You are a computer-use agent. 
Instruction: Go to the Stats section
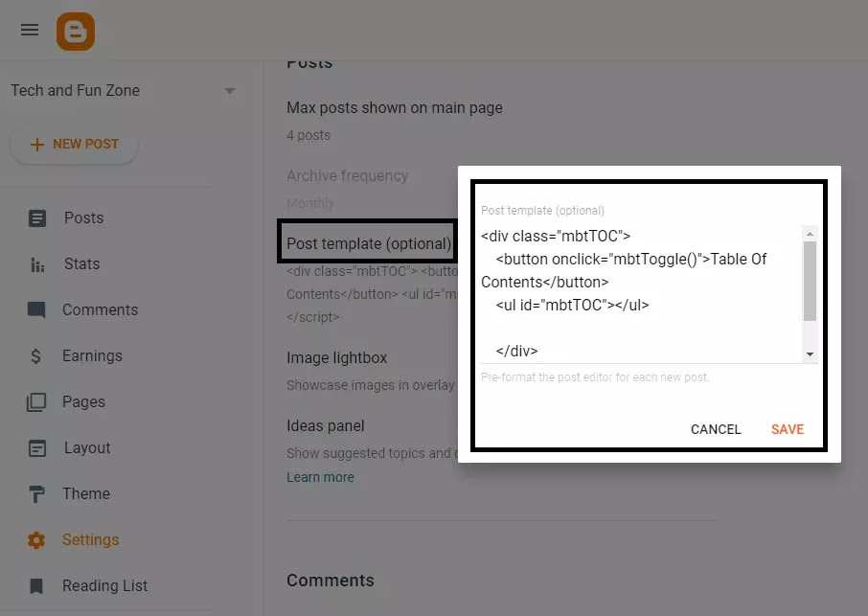pyautogui.click(x=82, y=263)
